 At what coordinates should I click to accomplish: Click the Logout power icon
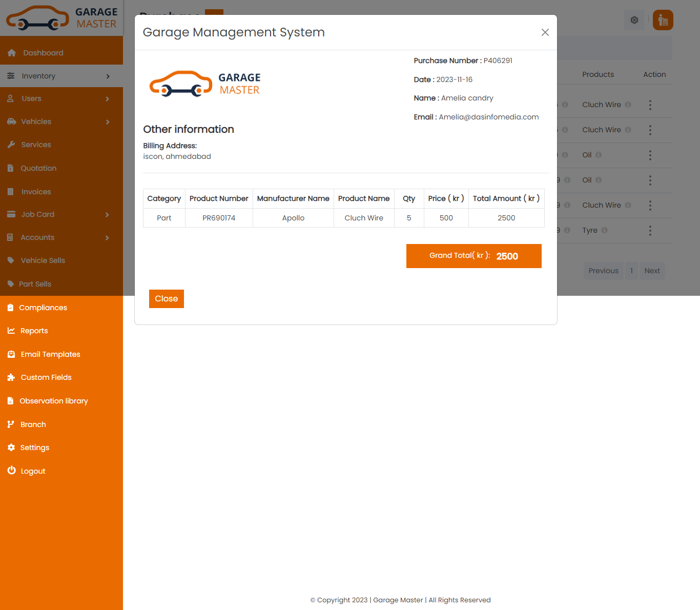[x=11, y=471]
